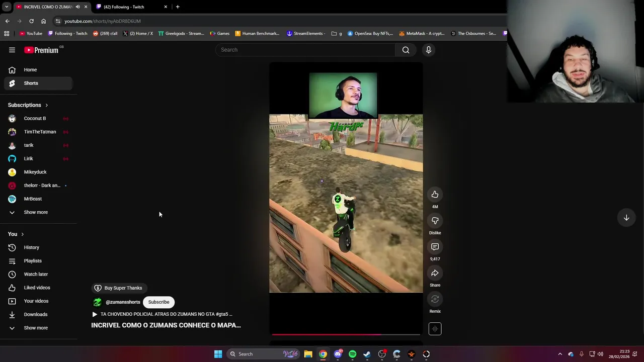Expand the Subscriptions section
The width and height of the screenshot is (644, 362).
click(28, 105)
